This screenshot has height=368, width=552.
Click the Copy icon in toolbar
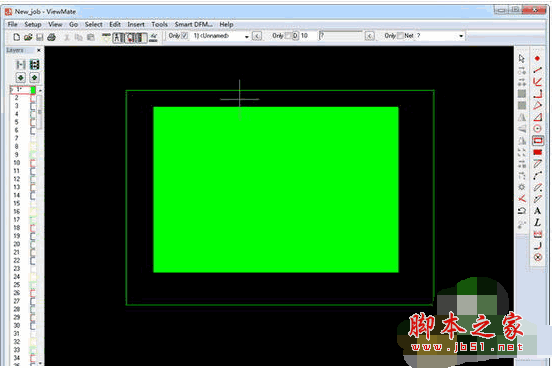[x=79, y=37]
